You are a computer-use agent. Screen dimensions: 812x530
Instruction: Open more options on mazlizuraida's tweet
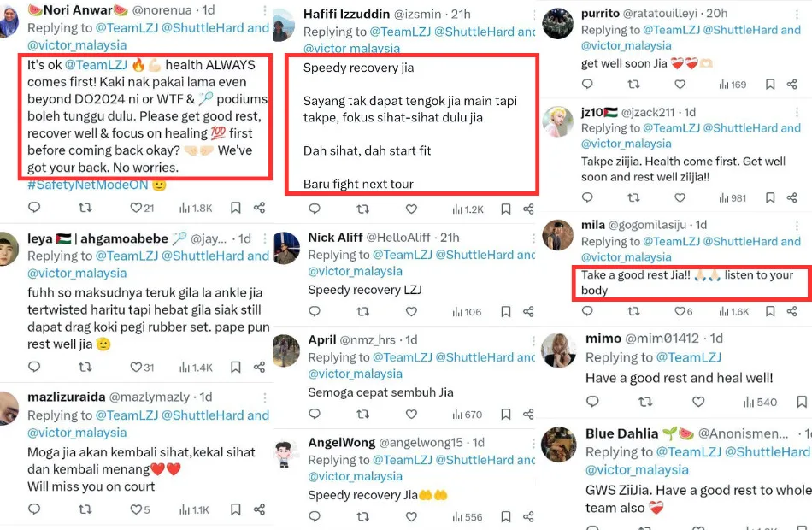[x=265, y=397]
